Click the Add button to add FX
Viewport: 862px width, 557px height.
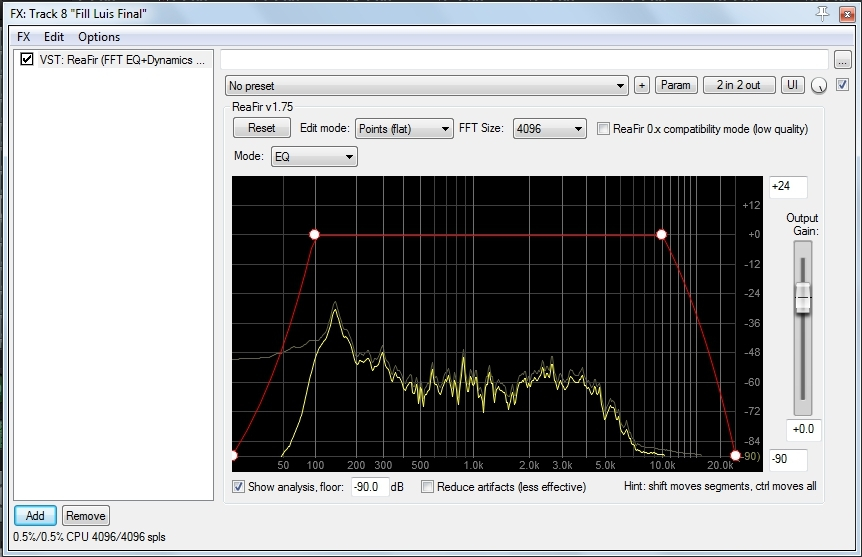coord(35,516)
